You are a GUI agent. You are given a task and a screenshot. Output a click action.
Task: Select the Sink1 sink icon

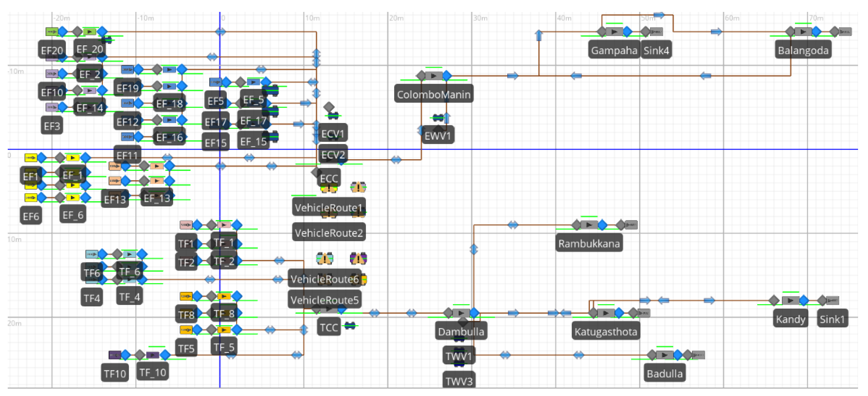[832, 300]
